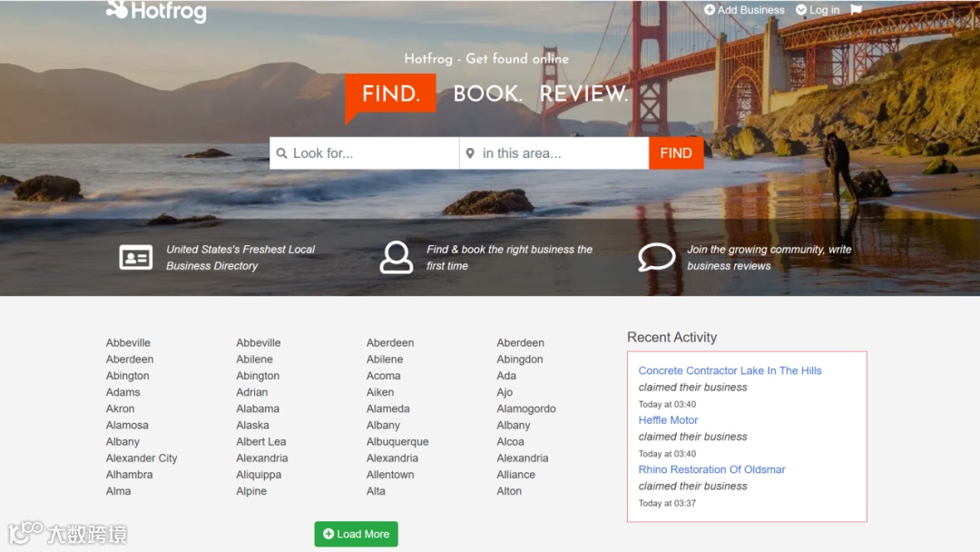
Task: Select Alta in the city list
Action: [x=376, y=491]
